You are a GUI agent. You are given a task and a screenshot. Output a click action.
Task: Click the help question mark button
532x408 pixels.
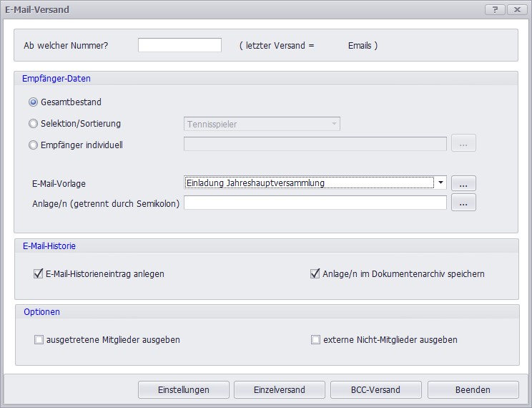(x=495, y=9)
